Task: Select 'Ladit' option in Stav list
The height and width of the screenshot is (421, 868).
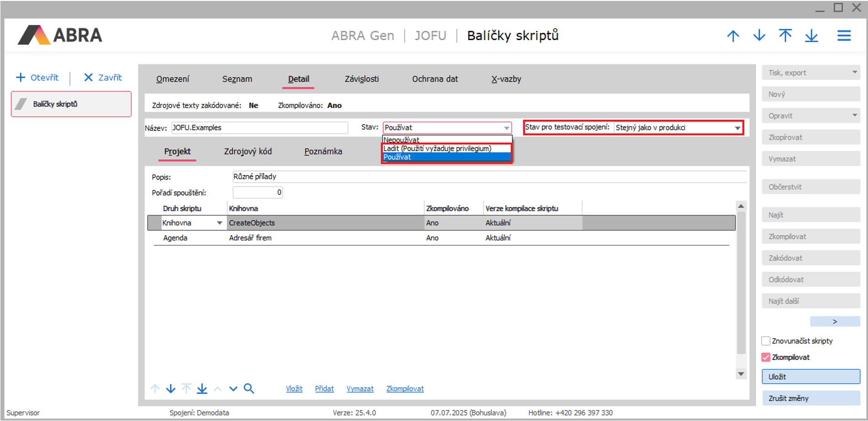Action: click(437, 148)
